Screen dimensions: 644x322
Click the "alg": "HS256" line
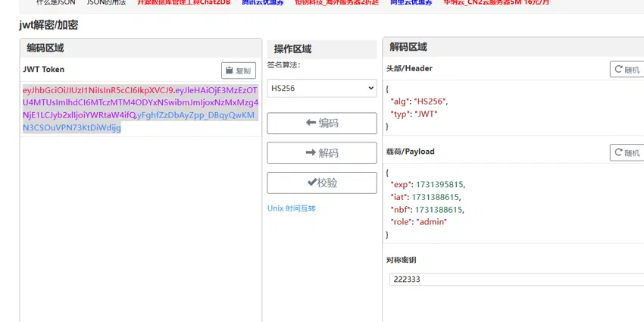point(419,102)
